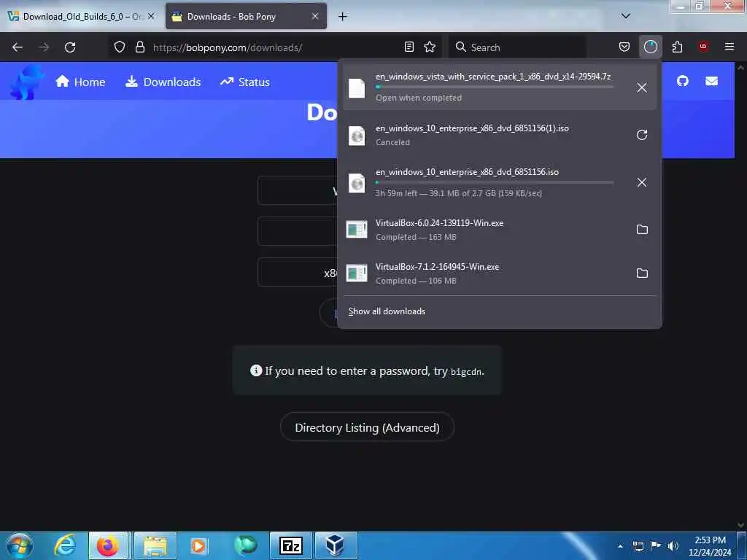Viewport: 747px width, 560px height.
Task: Toggle reader view icon in address bar
Action: tap(409, 47)
